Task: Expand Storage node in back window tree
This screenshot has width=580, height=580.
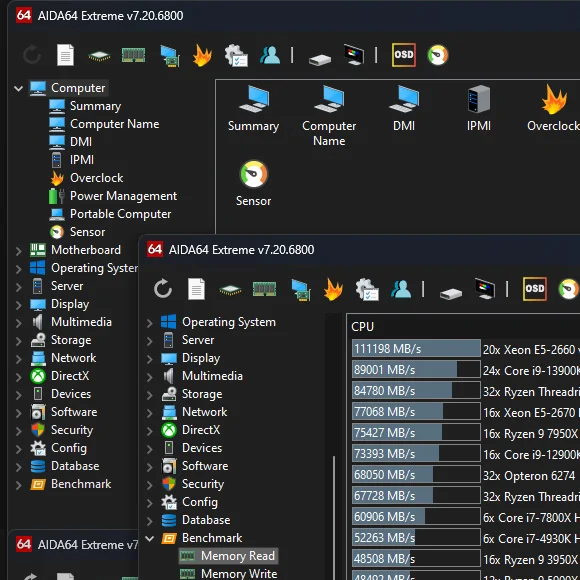Action: [18, 341]
